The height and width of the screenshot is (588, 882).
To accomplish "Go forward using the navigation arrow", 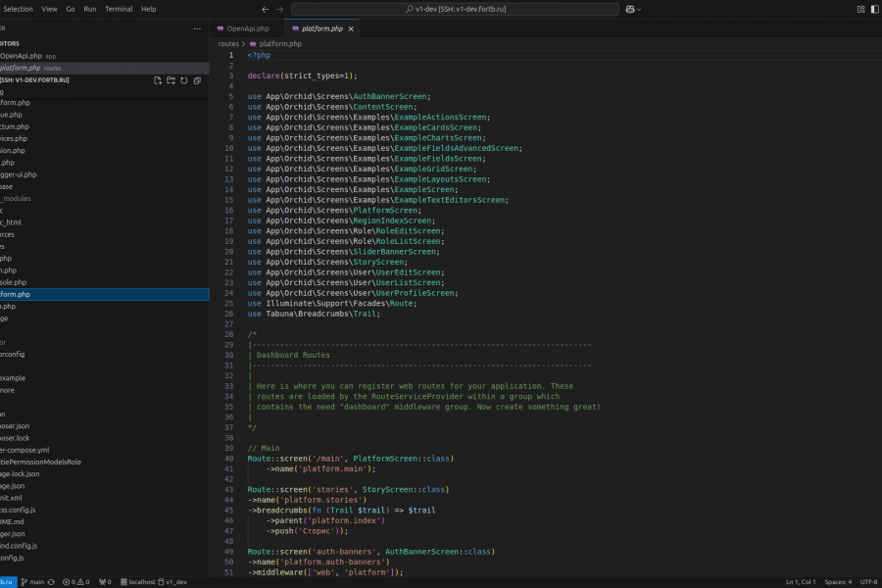I will pyautogui.click(x=279, y=9).
